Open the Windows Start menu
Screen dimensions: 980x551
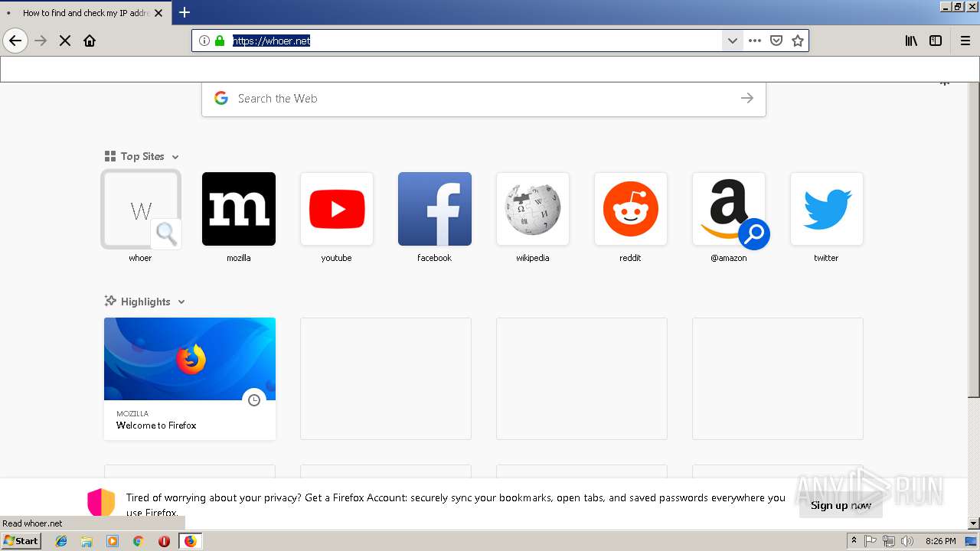click(x=21, y=541)
